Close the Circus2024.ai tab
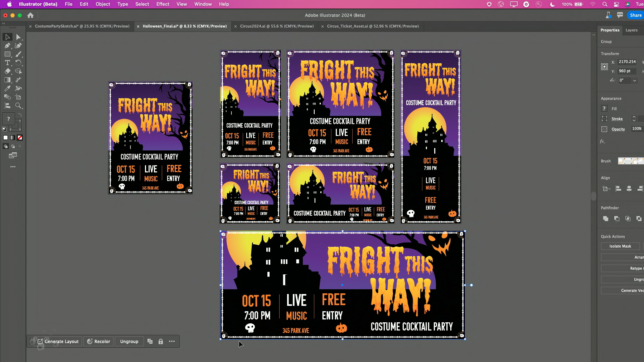 click(235, 26)
